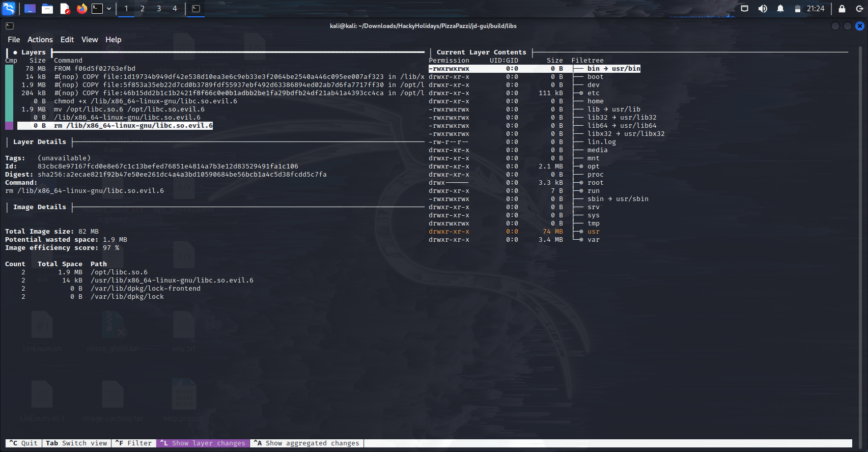The image size is (868, 452).
Task: Open the logout session icon
Action: point(859,9)
